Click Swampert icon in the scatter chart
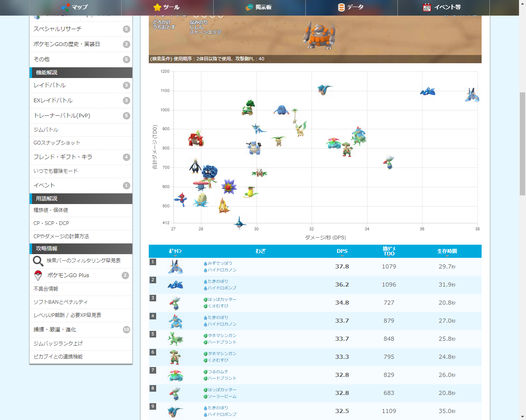This screenshot has width=526, height=420. [472, 95]
